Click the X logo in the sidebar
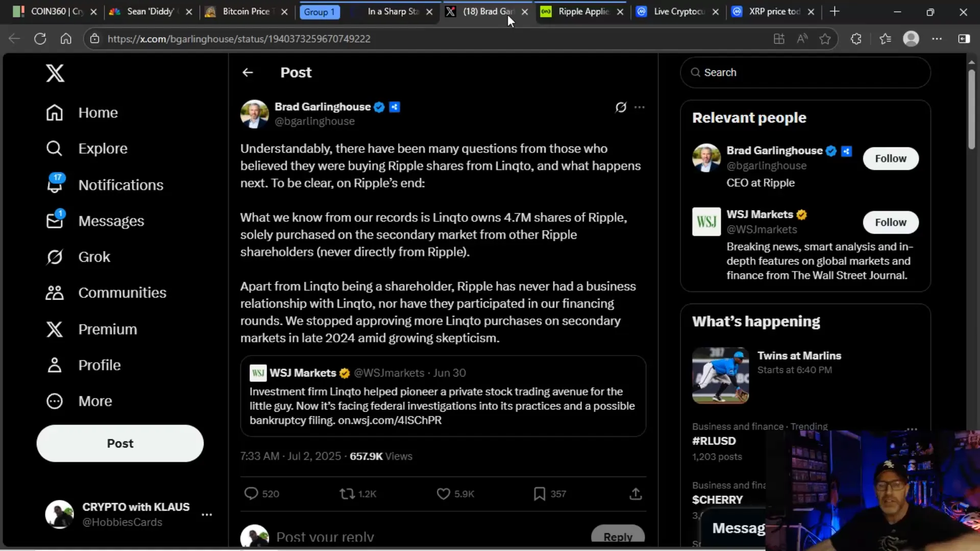Screen dimensions: 980x551 click(x=55, y=73)
